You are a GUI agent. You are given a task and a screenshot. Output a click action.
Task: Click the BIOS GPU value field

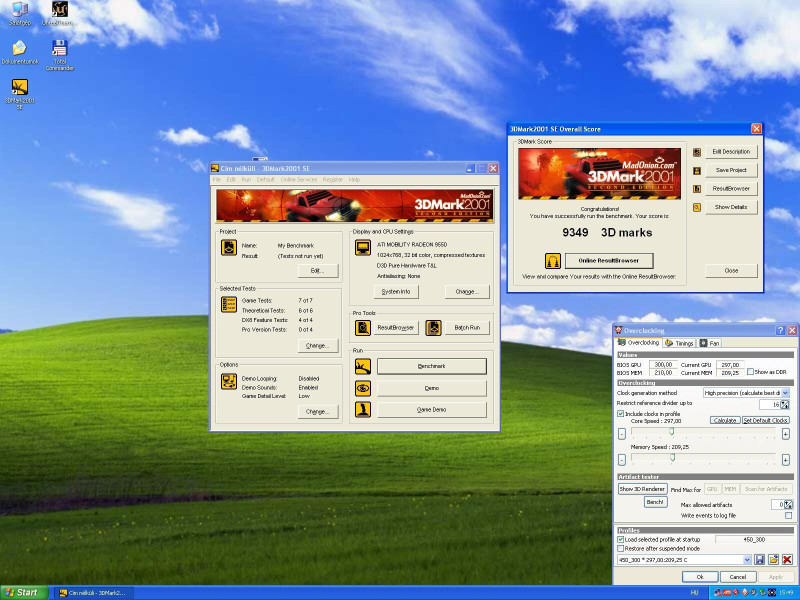click(663, 365)
